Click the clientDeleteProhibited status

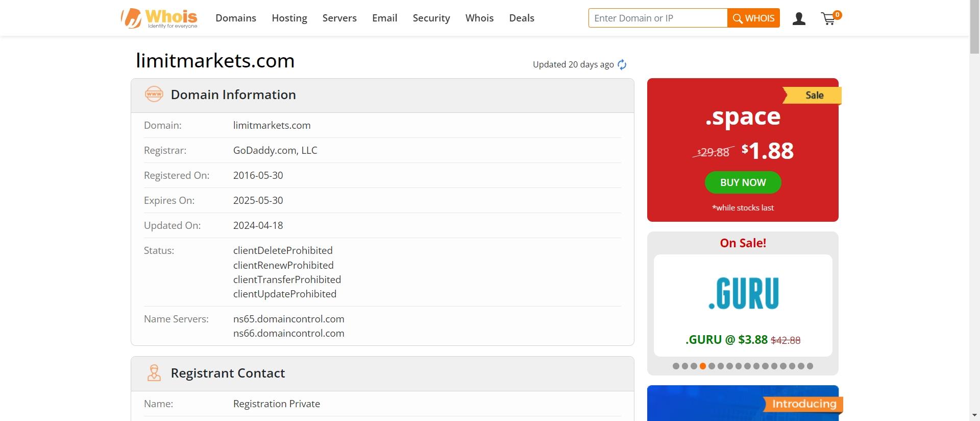click(283, 250)
